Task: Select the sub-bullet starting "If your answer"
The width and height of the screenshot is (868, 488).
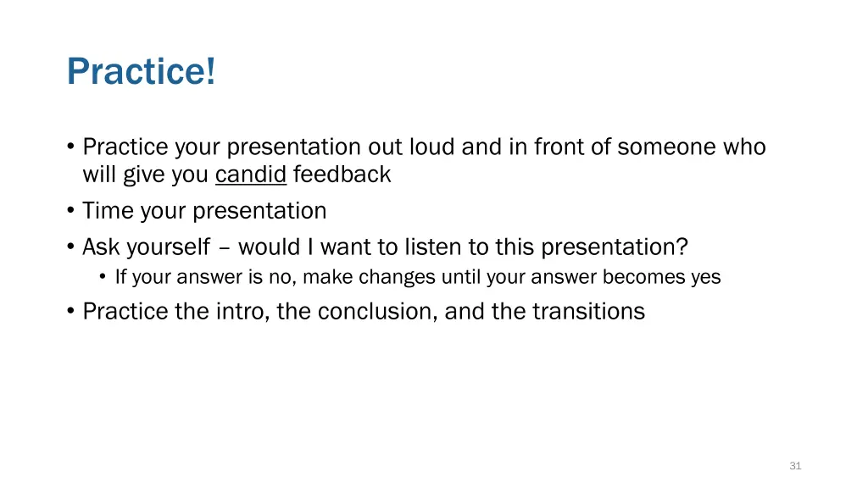Action: point(418,277)
